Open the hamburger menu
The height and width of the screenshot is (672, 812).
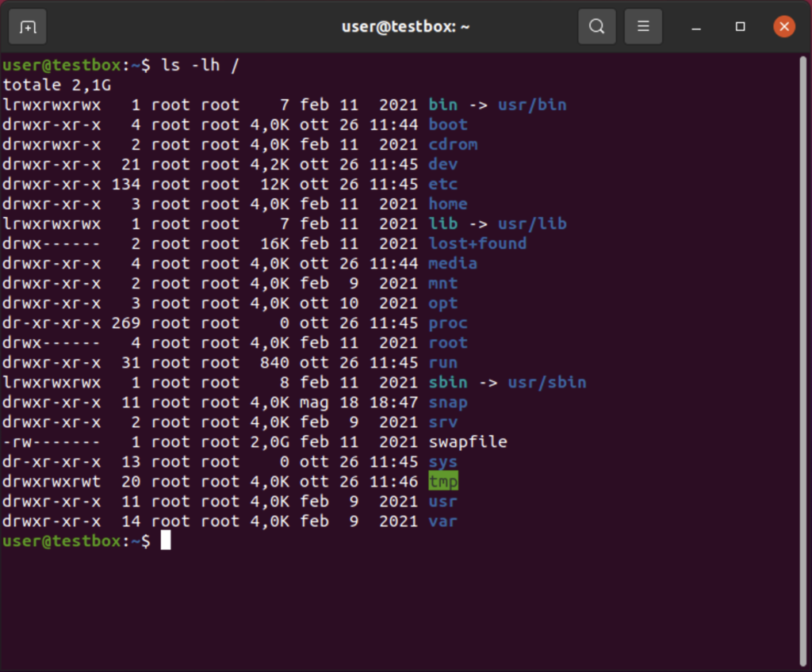click(x=643, y=27)
